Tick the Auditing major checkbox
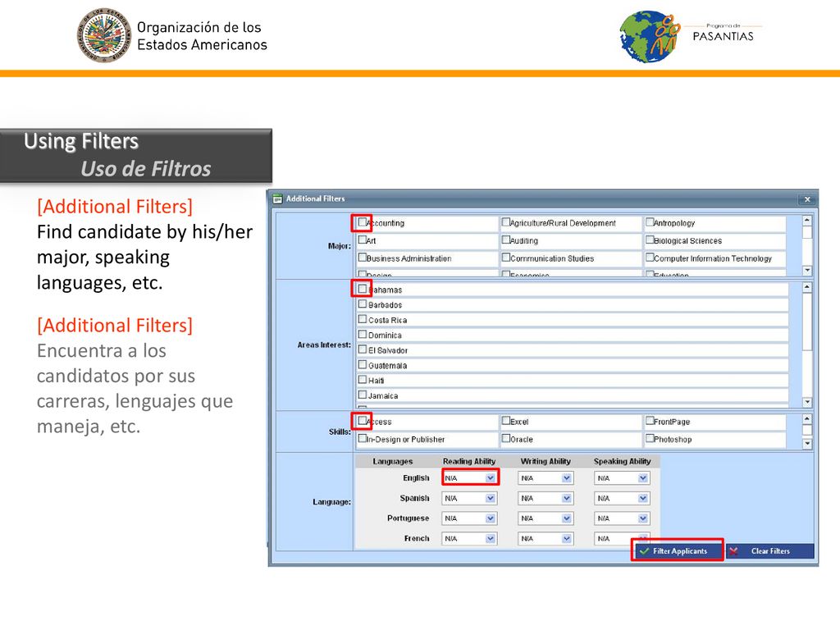 506,240
